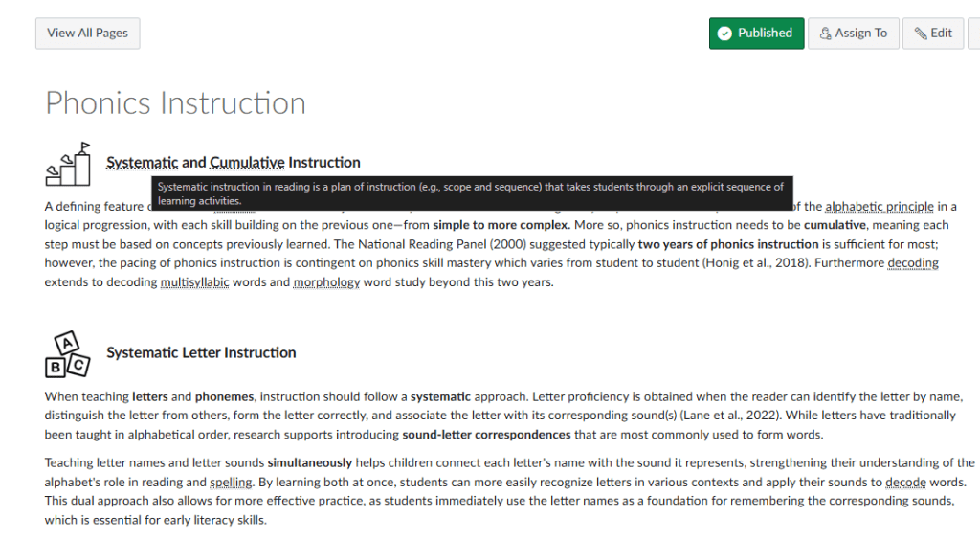Open the Assign To panel
Image resolution: width=980 pixels, height=540 pixels.
pos(854,34)
